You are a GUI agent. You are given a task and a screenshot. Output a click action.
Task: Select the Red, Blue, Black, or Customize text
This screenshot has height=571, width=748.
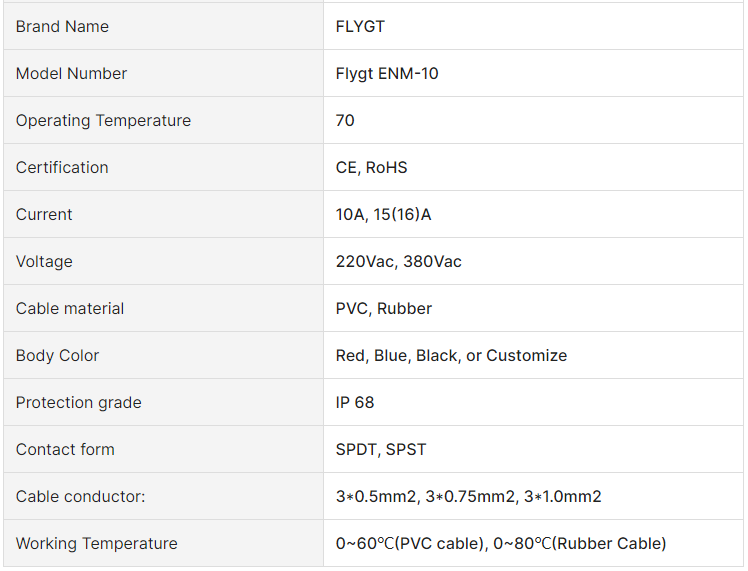click(x=451, y=356)
